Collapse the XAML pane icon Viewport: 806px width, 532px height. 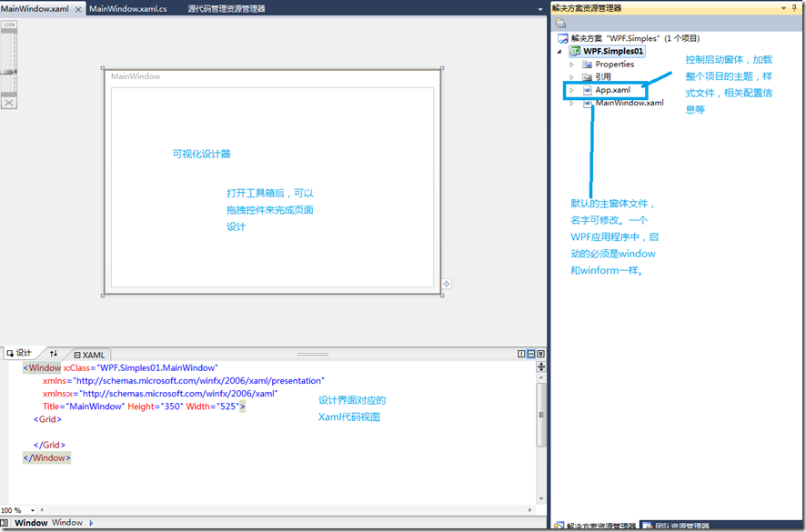[540, 354]
